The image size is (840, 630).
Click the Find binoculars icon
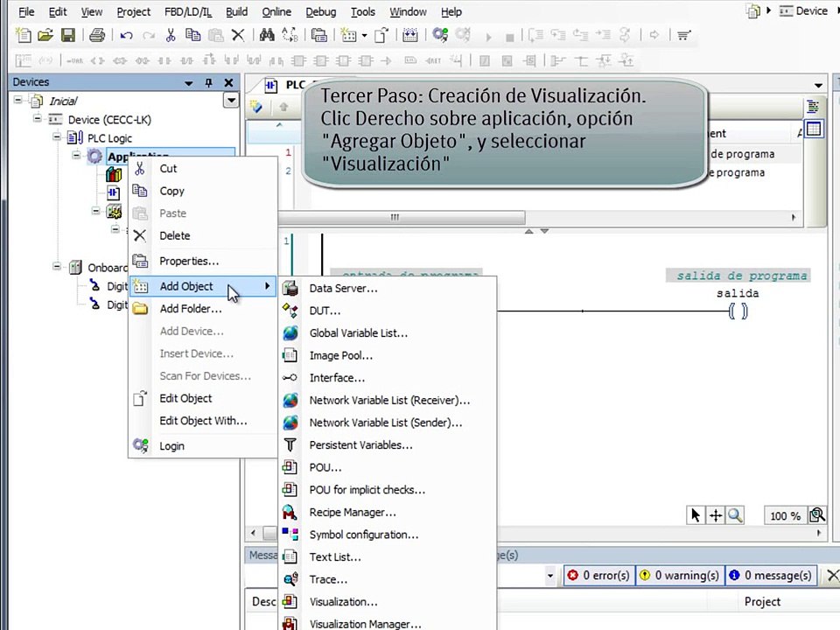click(267, 35)
